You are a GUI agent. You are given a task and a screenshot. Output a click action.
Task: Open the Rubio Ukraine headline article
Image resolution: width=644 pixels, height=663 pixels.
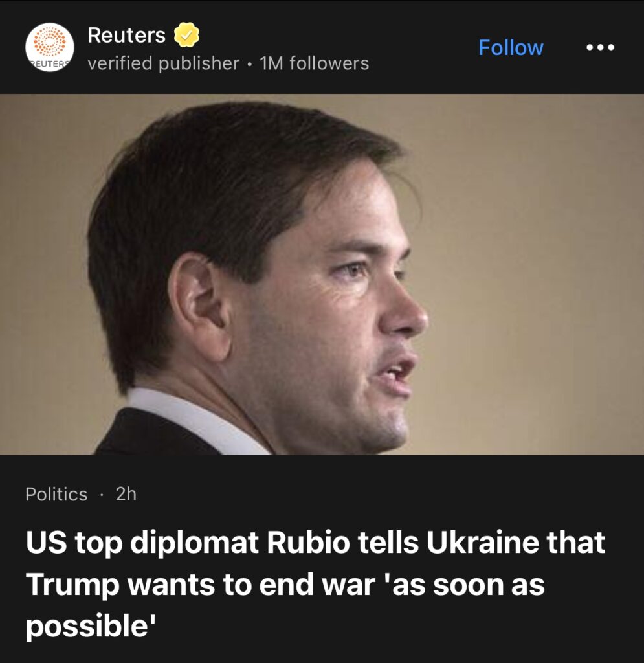315,585
